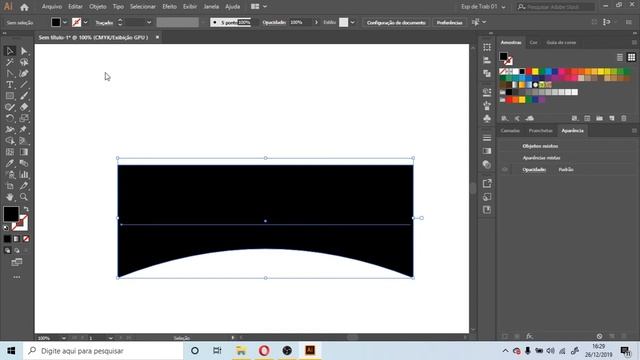The height and width of the screenshot is (360, 640).
Task: Select the Puppet Warp pin tool
Action: coord(24,129)
